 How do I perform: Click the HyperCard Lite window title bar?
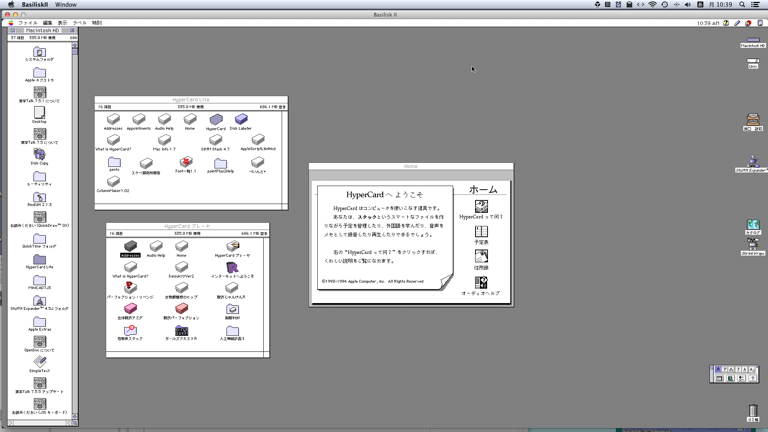point(191,99)
